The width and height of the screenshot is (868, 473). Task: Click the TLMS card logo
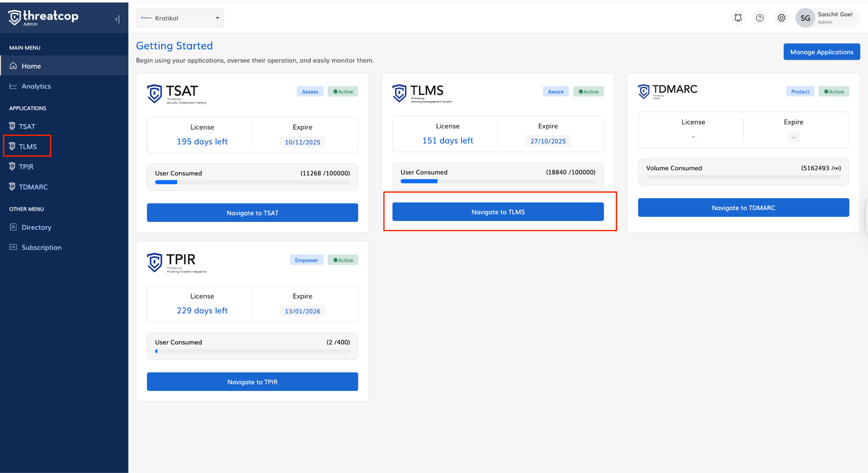422,93
